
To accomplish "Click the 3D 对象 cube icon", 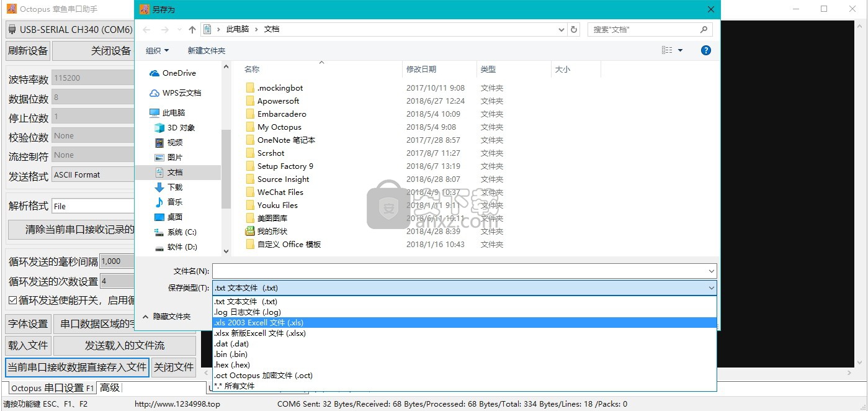I will [159, 128].
